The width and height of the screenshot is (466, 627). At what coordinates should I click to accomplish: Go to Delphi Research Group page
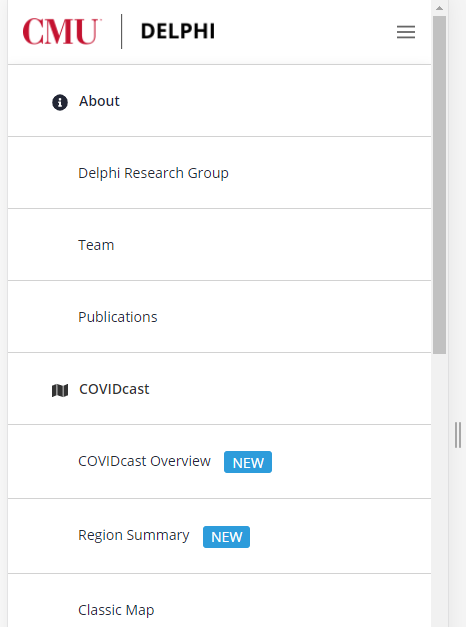219,173
